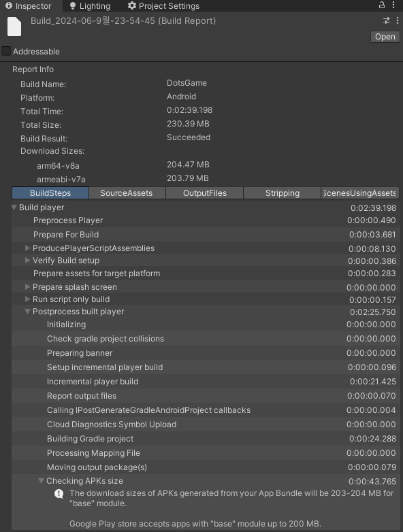Click the Download Sizes label

pyautogui.click(x=52, y=151)
